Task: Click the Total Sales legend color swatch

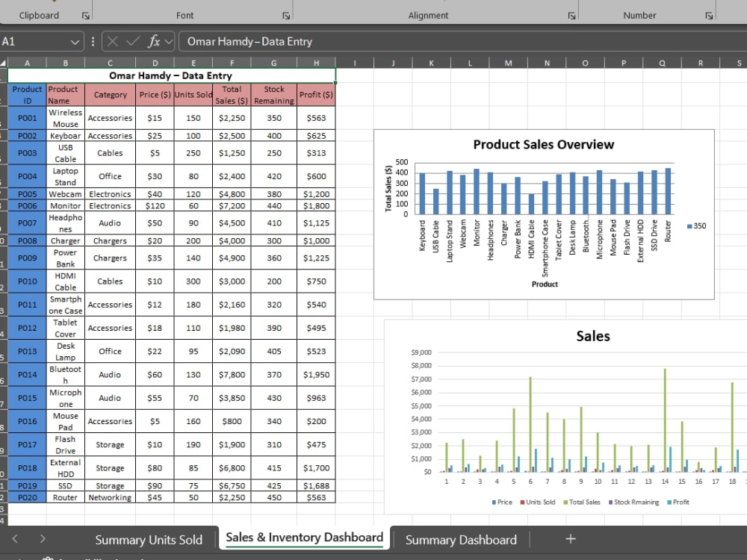Action: (565, 503)
